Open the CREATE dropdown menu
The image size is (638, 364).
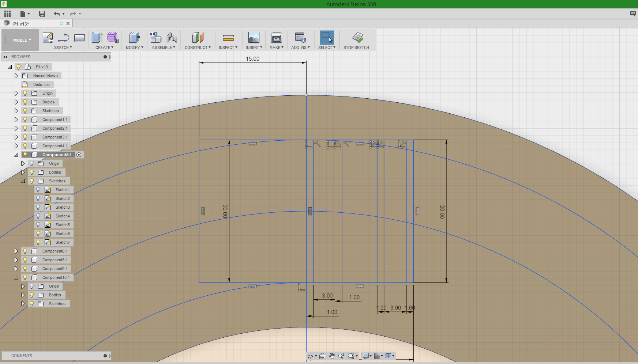point(105,48)
